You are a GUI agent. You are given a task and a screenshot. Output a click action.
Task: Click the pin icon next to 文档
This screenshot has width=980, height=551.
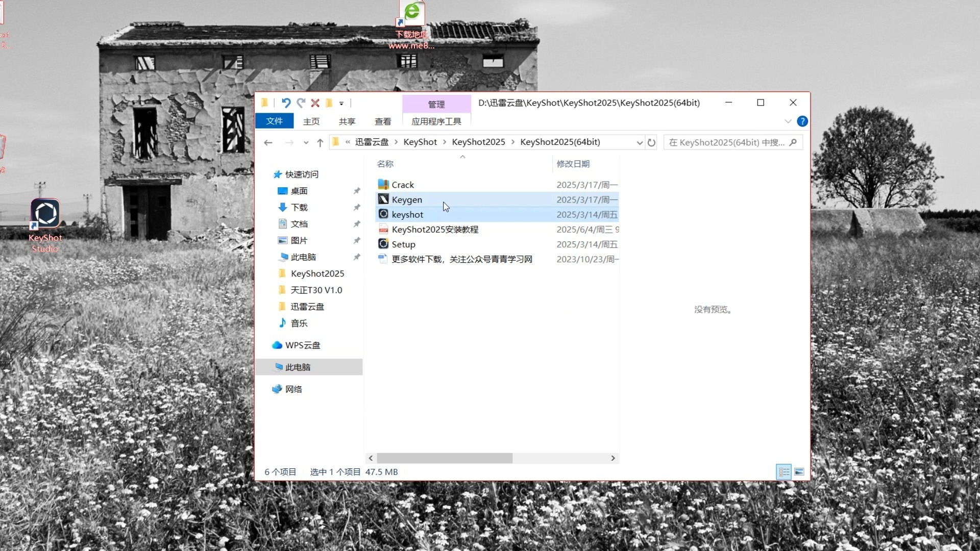(x=357, y=224)
